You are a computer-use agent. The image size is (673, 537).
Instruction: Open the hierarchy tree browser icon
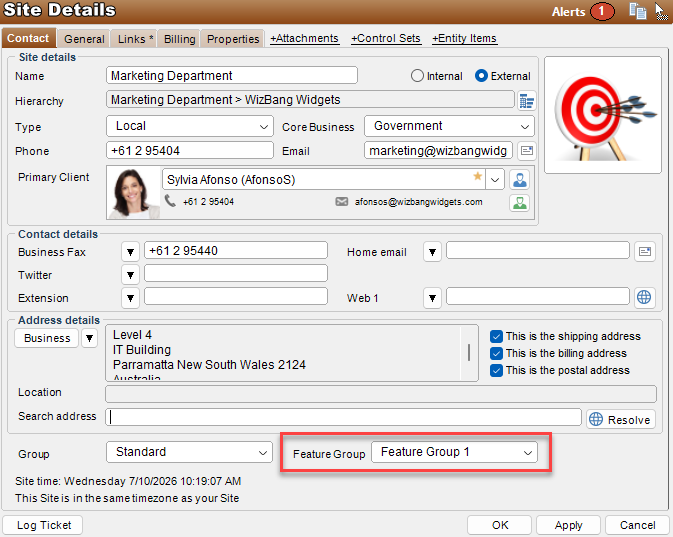click(527, 101)
